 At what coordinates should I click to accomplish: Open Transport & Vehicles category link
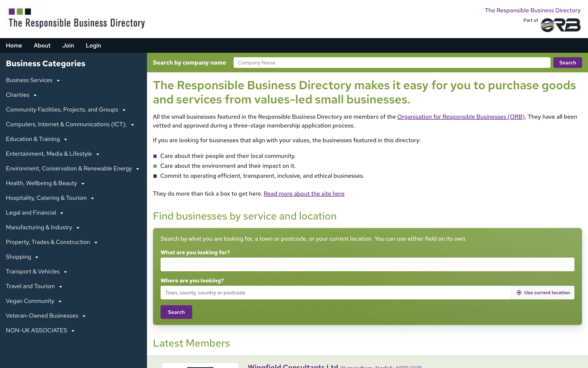click(x=33, y=272)
